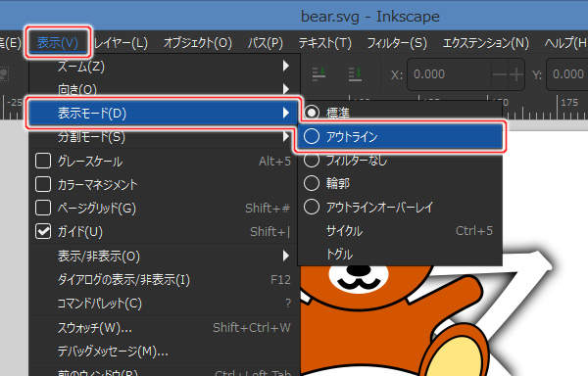Click the Y coordinate input field

(567, 74)
